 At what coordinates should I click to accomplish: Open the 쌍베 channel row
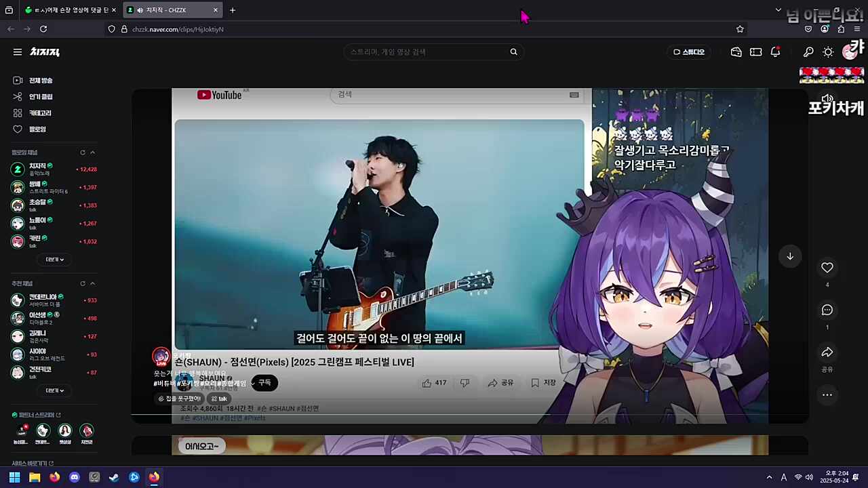point(54,187)
